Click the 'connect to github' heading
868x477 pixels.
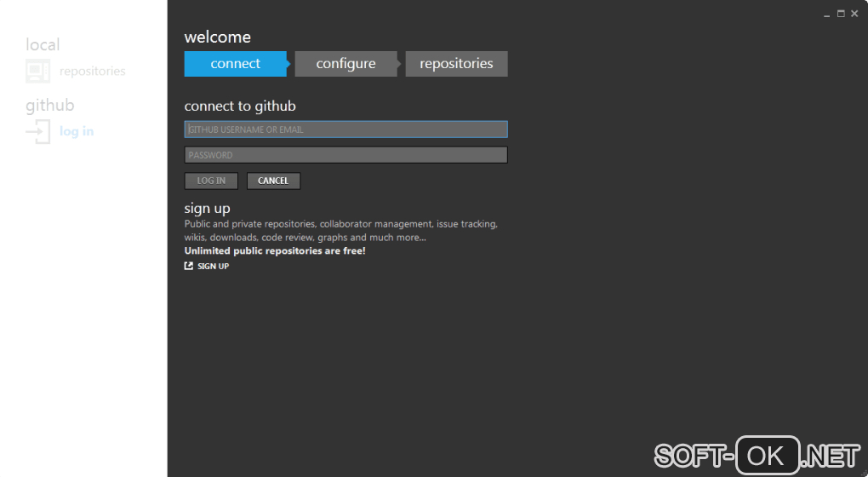(240, 106)
